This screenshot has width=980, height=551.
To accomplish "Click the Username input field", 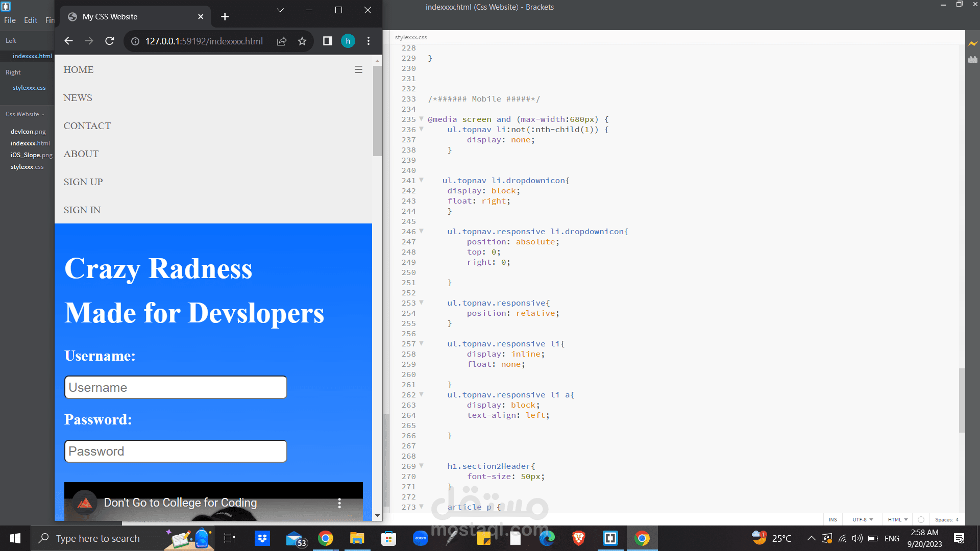I will click(x=176, y=387).
